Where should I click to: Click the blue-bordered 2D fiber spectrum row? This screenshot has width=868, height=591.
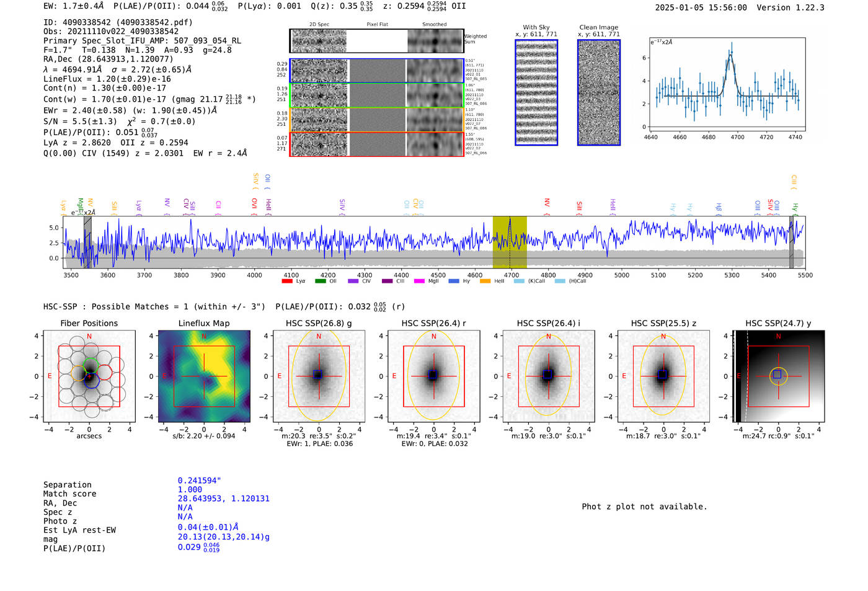point(376,71)
